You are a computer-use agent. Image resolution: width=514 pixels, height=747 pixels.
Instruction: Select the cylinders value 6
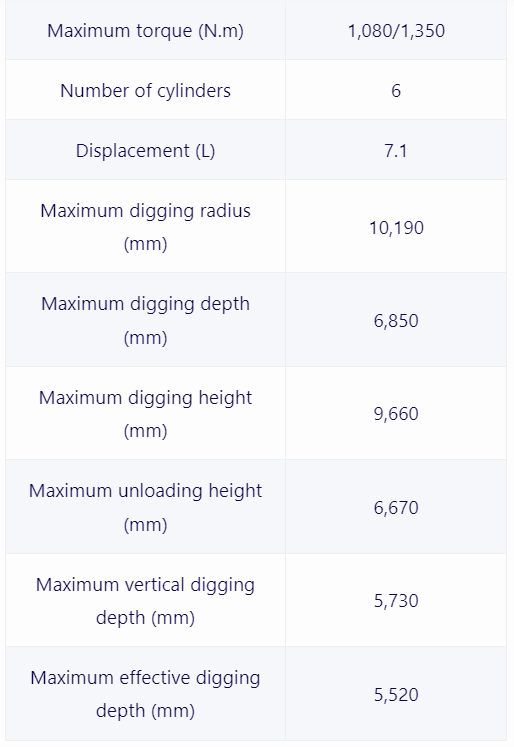[x=396, y=91]
